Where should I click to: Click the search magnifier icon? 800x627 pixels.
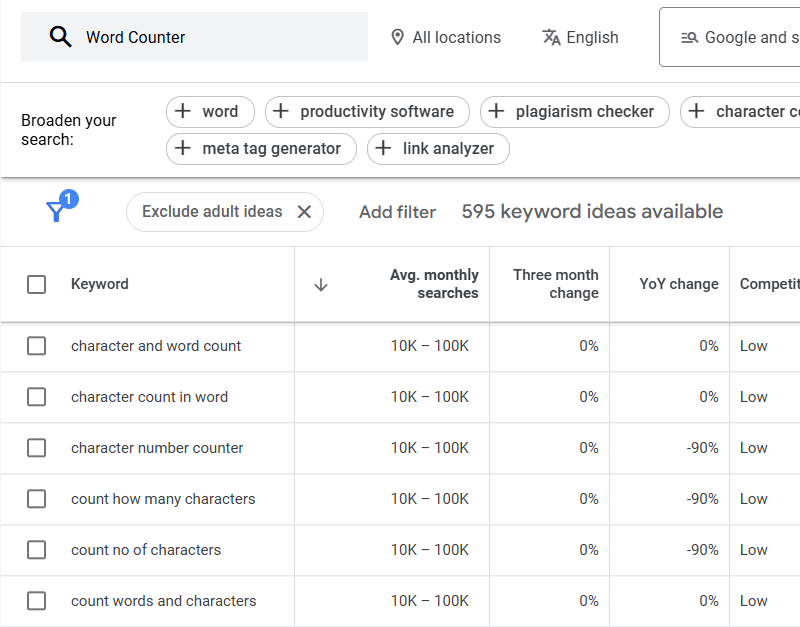pyautogui.click(x=60, y=37)
